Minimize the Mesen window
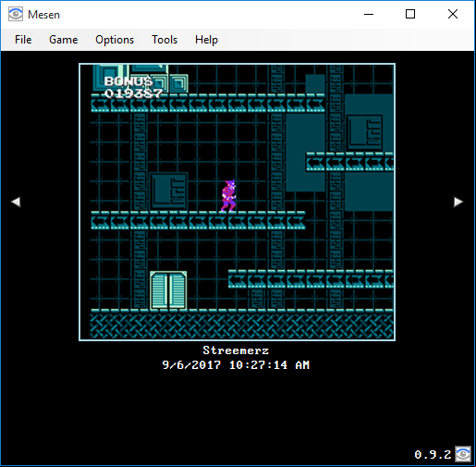Screen dimensions: 476x467 [369, 14]
